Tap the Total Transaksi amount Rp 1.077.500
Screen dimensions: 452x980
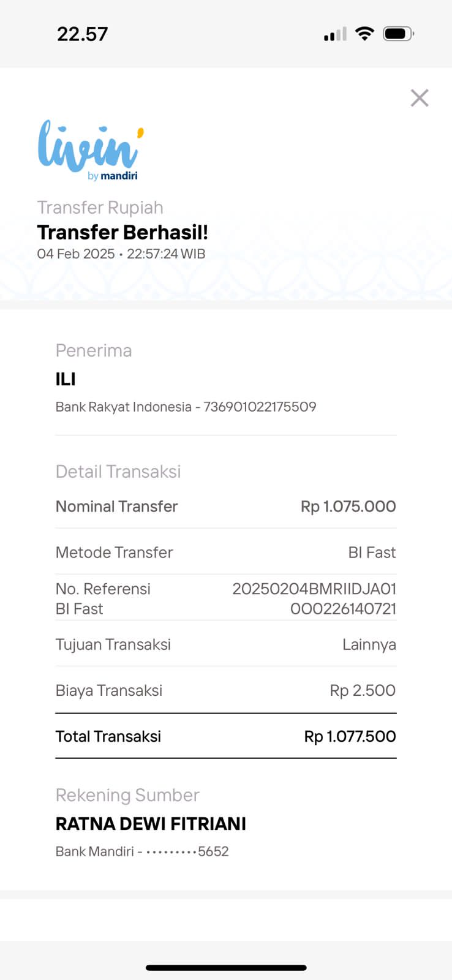[350, 736]
